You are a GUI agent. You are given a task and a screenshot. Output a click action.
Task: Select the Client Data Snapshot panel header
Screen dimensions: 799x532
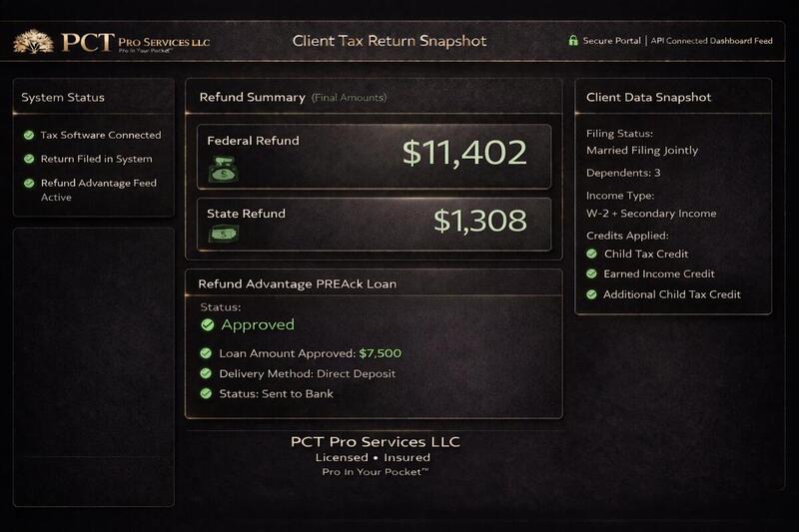click(x=673, y=97)
